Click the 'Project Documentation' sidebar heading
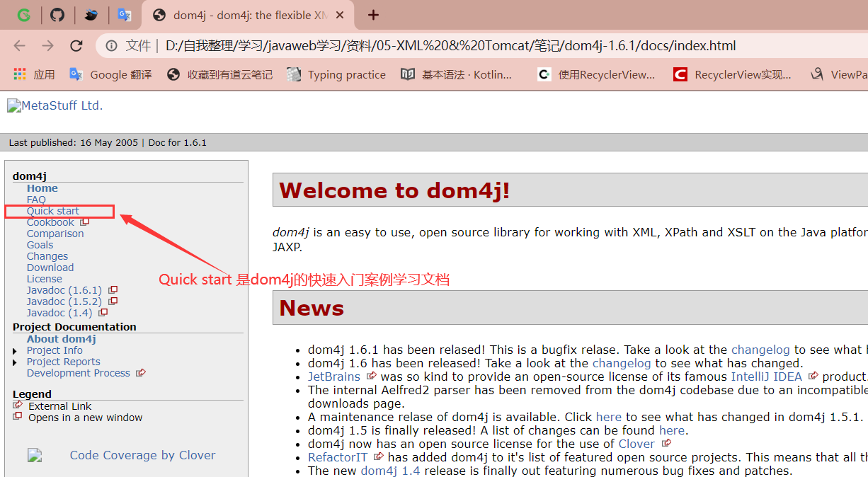Viewport: 868px width, 477px height. (x=74, y=327)
